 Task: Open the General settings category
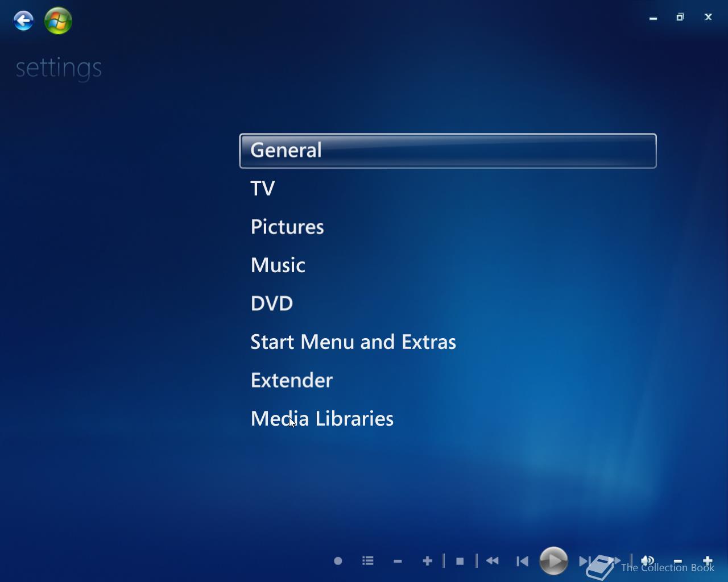(x=448, y=151)
